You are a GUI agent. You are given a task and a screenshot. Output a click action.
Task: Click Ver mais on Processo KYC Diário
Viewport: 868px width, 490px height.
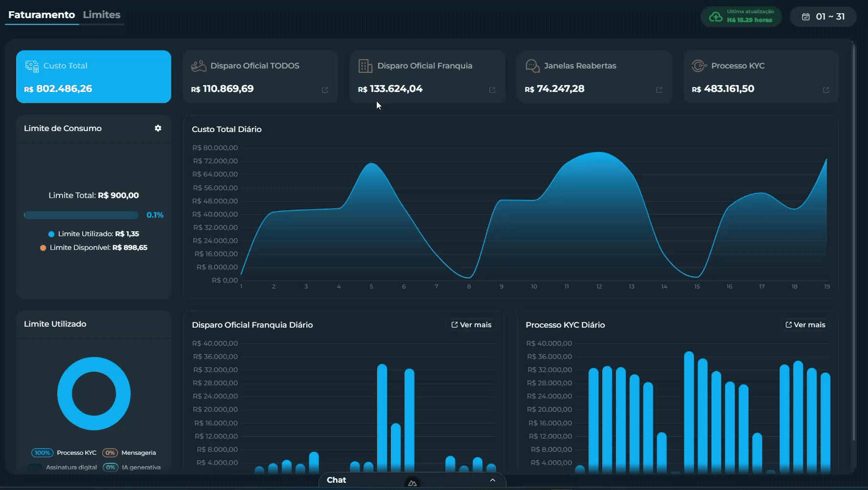coord(805,325)
